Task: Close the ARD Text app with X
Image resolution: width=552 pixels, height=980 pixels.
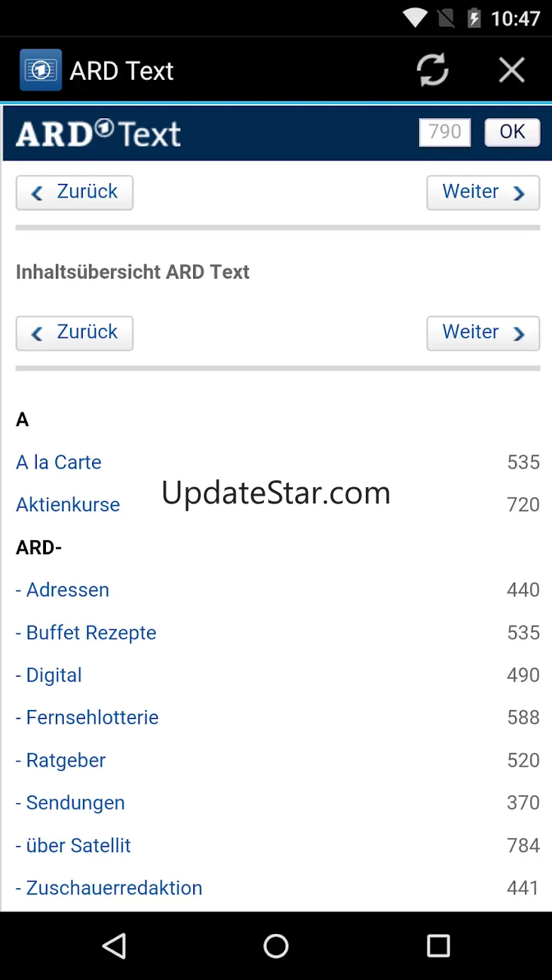Action: pyautogui.click(x=511, y=70)
